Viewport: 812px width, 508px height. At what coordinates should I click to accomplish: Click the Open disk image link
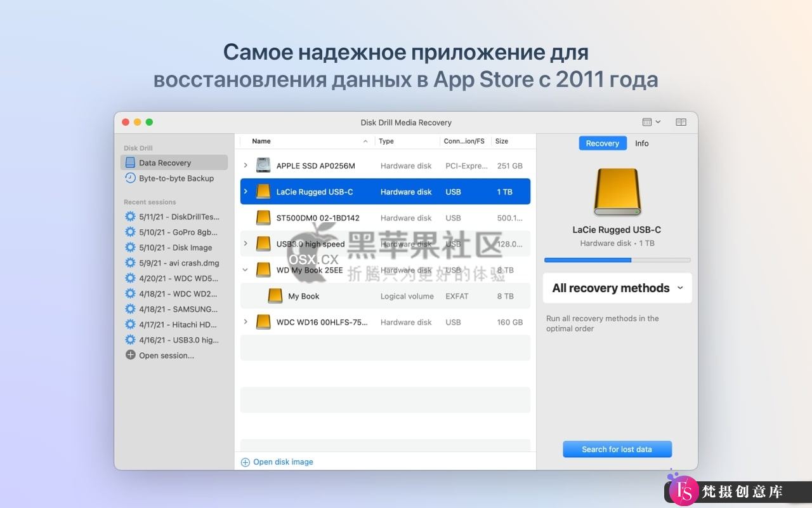[x=283, y=462]
